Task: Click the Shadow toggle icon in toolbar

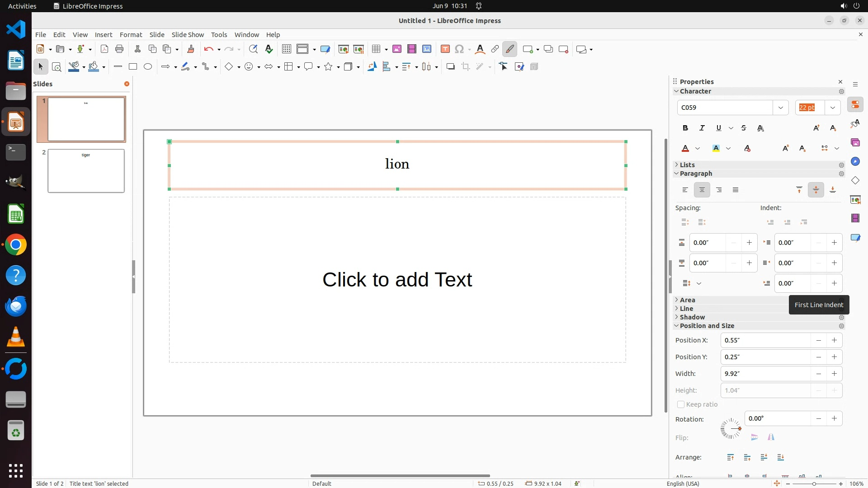Action: tap(450, 67)
